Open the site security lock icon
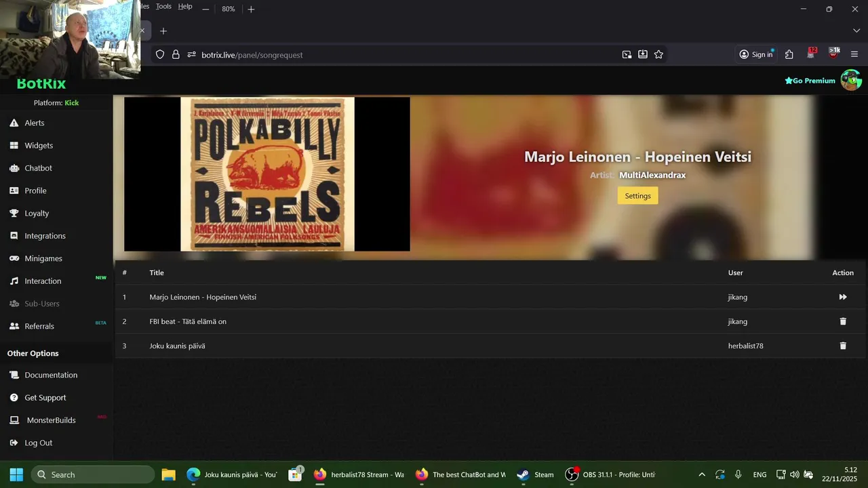This screenshot has height=488, width=868. coord(176,54)
